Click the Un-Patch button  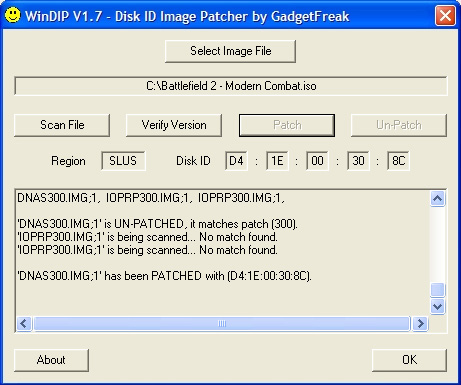pyautogui.click(x=399, y=125)
